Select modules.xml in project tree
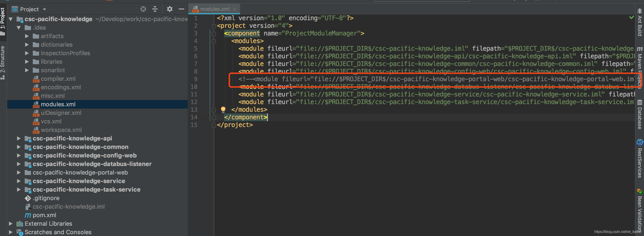This screenshot has width=644, height=236. 58,104
